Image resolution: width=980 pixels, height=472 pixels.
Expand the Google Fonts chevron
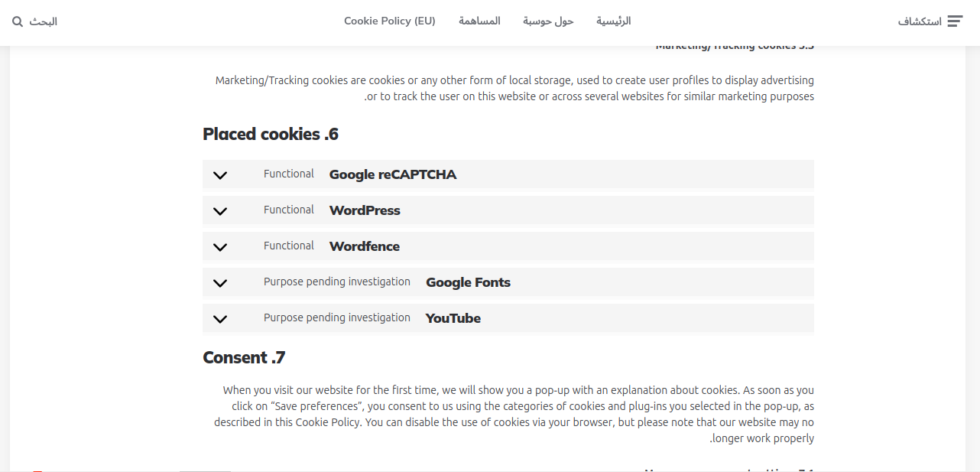(220, 283)
